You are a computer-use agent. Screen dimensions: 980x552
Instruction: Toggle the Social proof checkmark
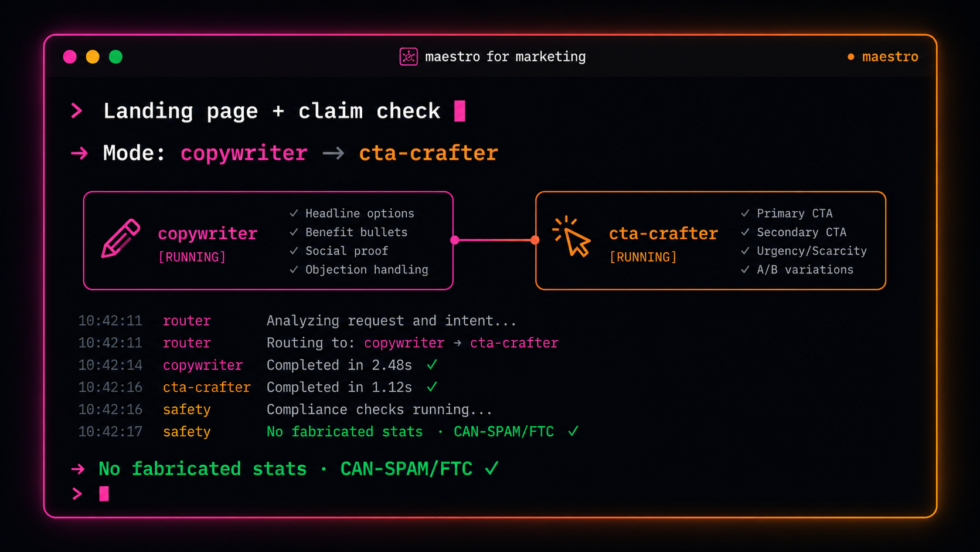pos(294,250)
